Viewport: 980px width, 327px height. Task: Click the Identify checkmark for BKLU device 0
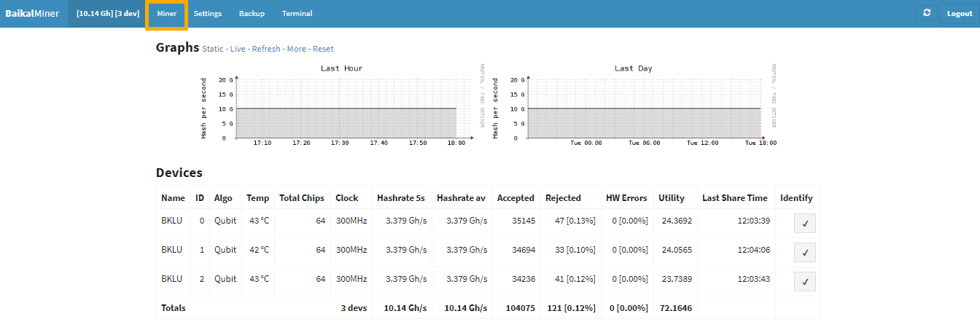(x=805, y=224)
